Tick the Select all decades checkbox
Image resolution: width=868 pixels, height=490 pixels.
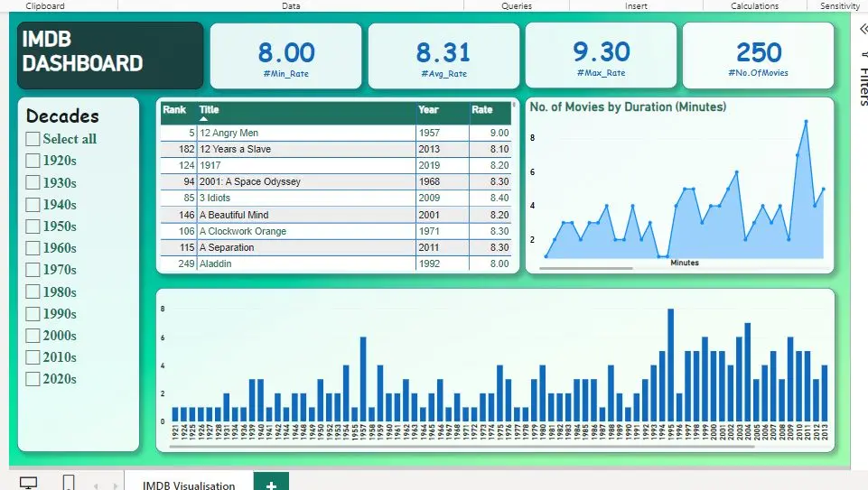[33, 139]
